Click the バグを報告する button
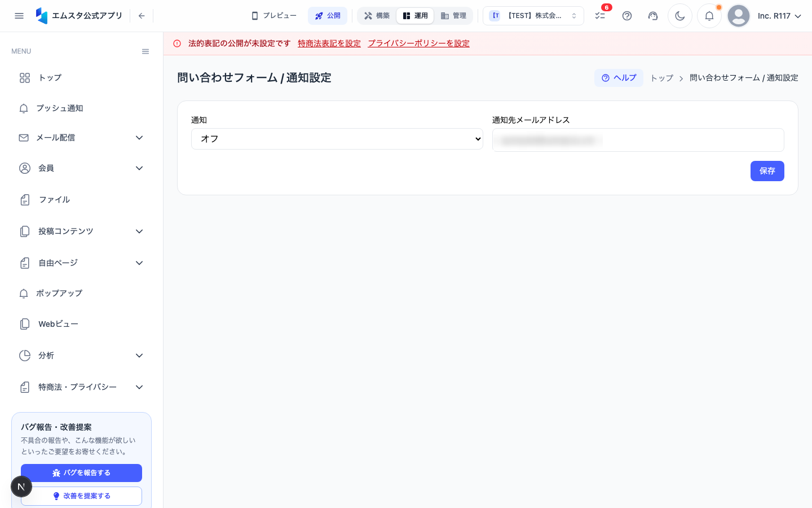812x508 pixels. tap(81, 473)
